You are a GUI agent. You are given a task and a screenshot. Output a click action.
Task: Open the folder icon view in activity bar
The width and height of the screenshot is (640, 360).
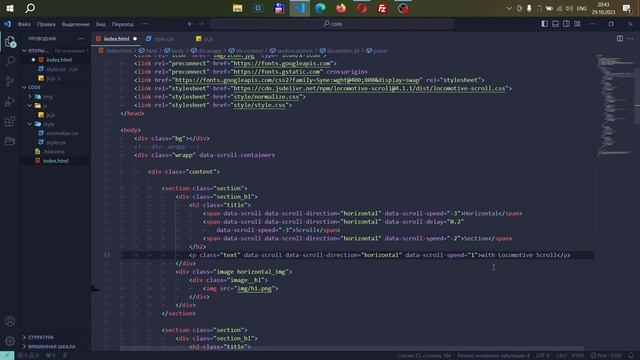pos(10,141)
